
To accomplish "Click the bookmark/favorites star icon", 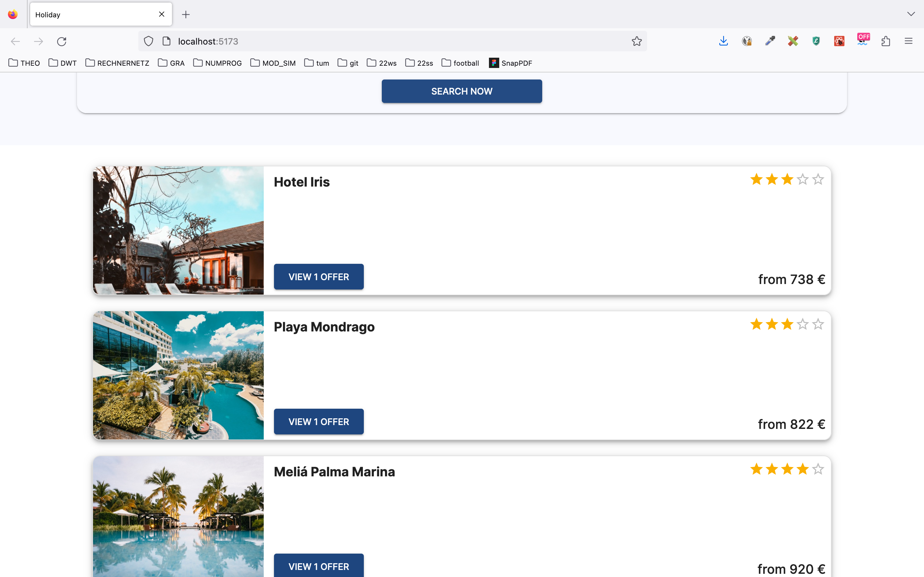I will click(x=637, y=41).
